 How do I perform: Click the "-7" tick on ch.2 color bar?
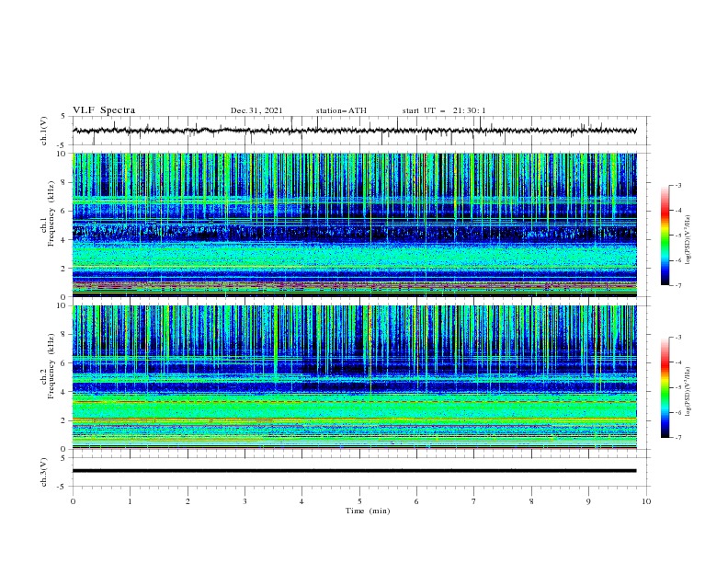tap(677, 438)
